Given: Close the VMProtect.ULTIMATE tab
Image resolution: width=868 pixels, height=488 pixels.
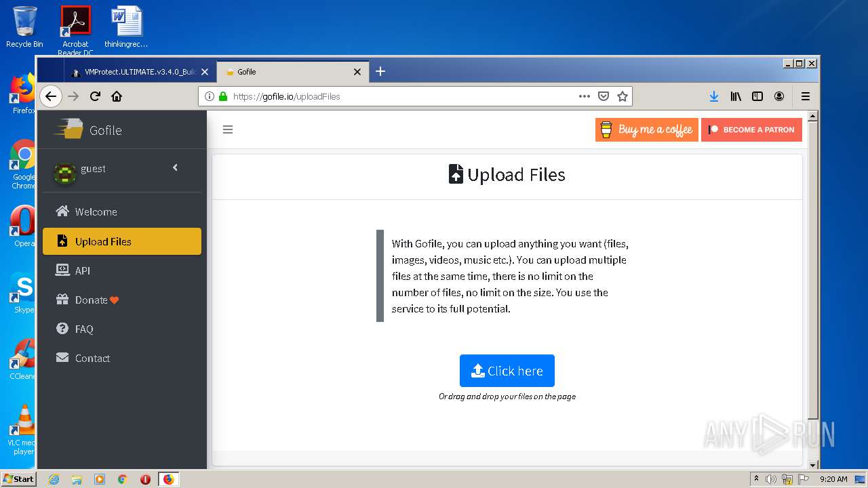Looking at the screenshot, I should (x=205, y=72).
